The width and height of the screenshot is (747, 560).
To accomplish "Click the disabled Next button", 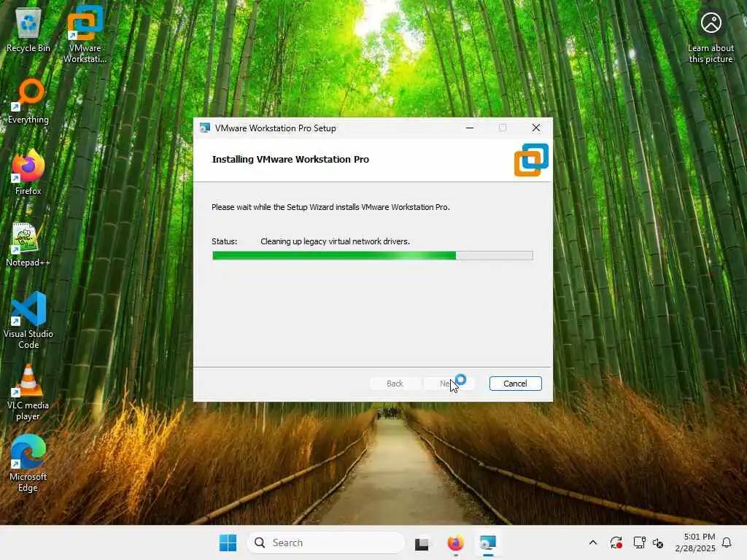I will [449, 384].
